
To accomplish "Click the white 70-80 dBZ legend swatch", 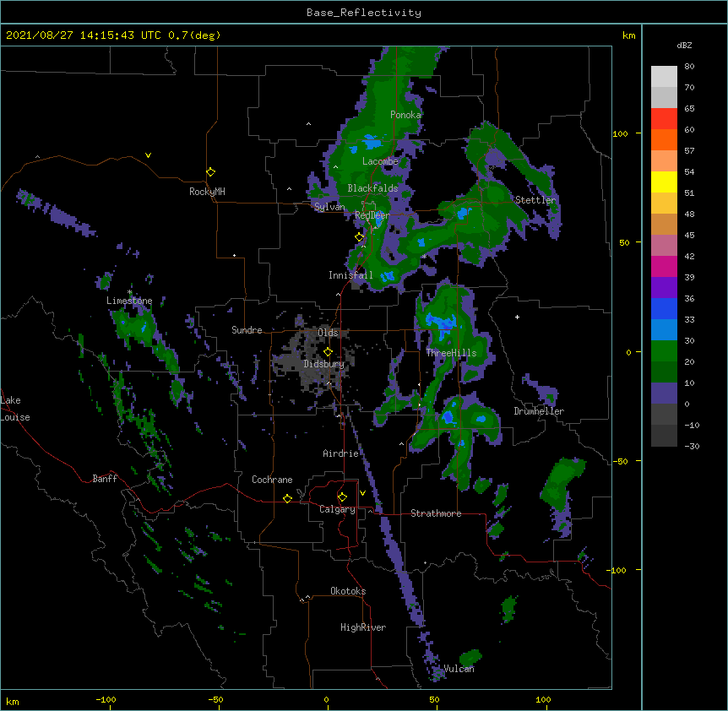I will click(x=664, y=77).
